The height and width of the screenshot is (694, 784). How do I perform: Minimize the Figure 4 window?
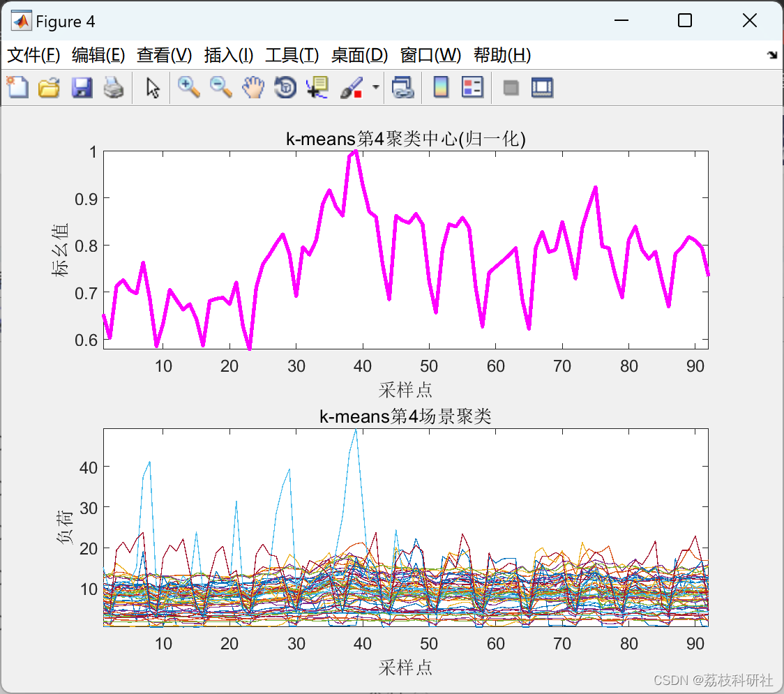tap(621, 20)
